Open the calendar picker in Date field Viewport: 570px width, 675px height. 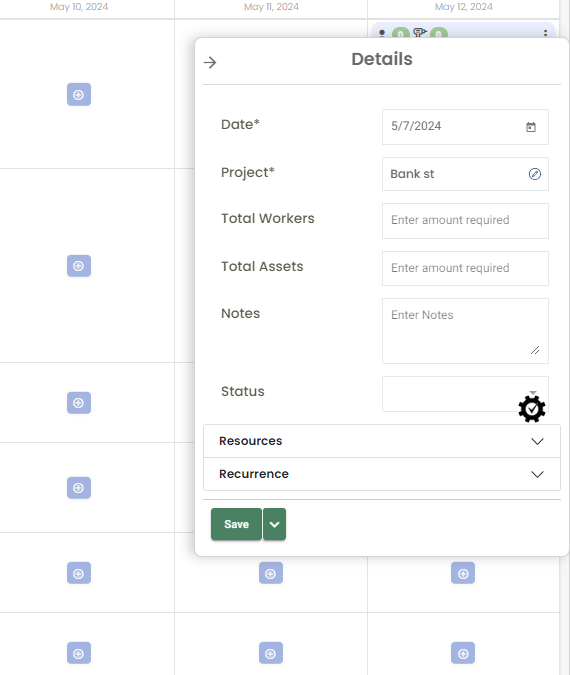[x=531, y=127]
